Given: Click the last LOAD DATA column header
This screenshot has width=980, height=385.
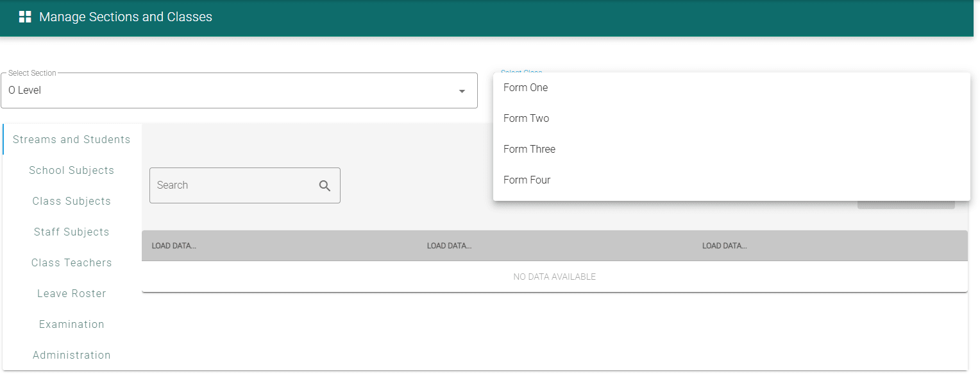Looking at the screenshot, I should click(724, 246).
